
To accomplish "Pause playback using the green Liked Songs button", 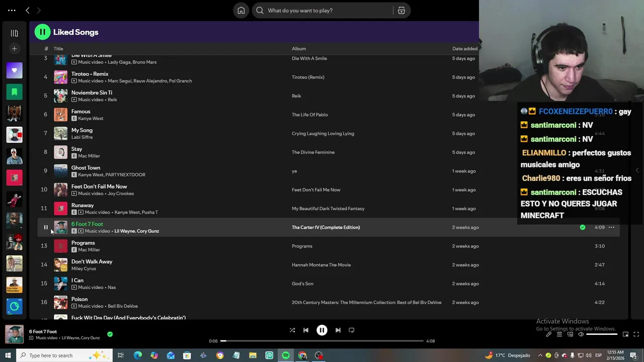I will [x=42, y=32].
